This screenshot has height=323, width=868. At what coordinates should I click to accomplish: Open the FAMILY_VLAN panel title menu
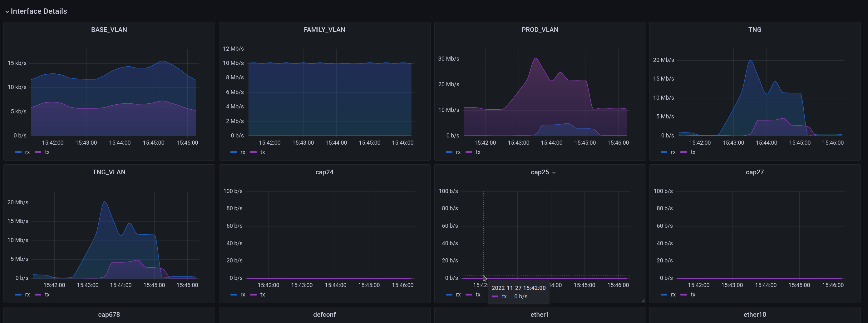click(x=324, y=30)
